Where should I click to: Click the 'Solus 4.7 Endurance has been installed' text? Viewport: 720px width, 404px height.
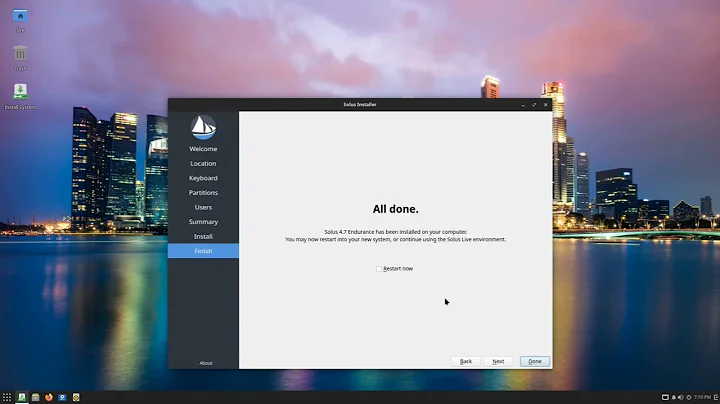click(395, 232)
